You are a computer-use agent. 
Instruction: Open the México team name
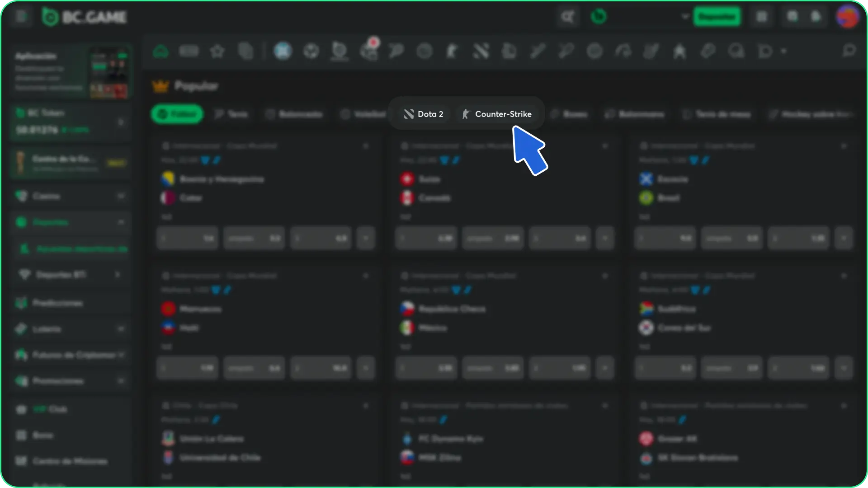click(433, 328)
